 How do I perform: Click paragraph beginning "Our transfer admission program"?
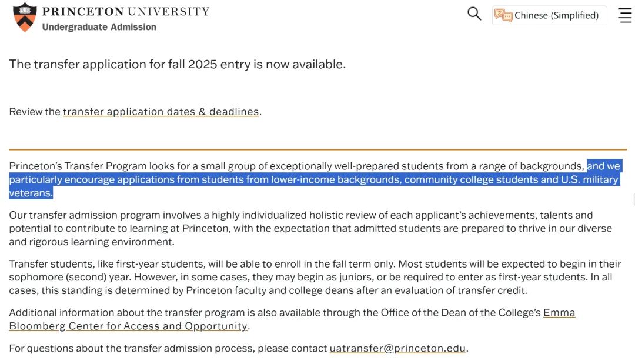310,228
